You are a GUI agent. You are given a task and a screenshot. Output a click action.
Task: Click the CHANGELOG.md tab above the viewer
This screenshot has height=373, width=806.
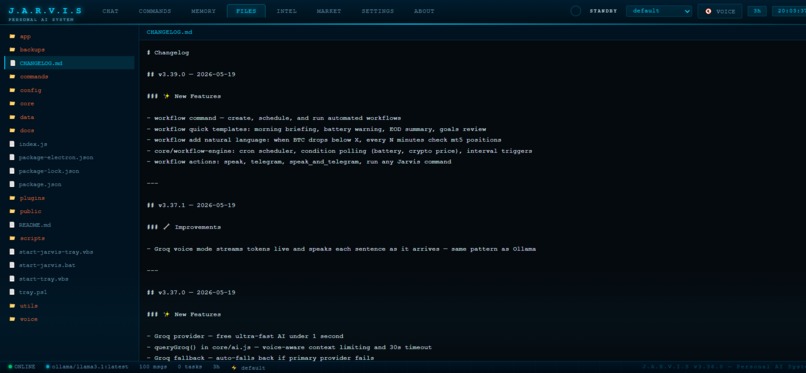(169, 32)
